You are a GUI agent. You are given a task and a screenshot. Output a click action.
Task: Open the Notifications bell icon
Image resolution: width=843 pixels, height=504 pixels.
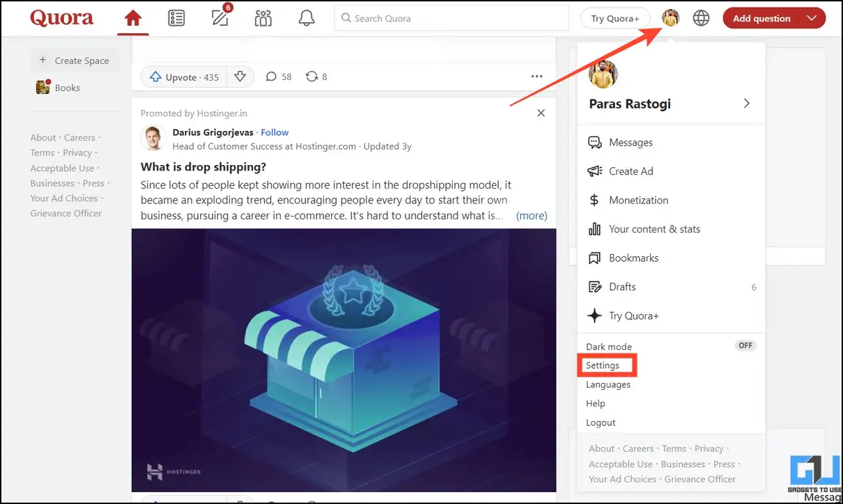pyautogui.click(x=307, y=18)
